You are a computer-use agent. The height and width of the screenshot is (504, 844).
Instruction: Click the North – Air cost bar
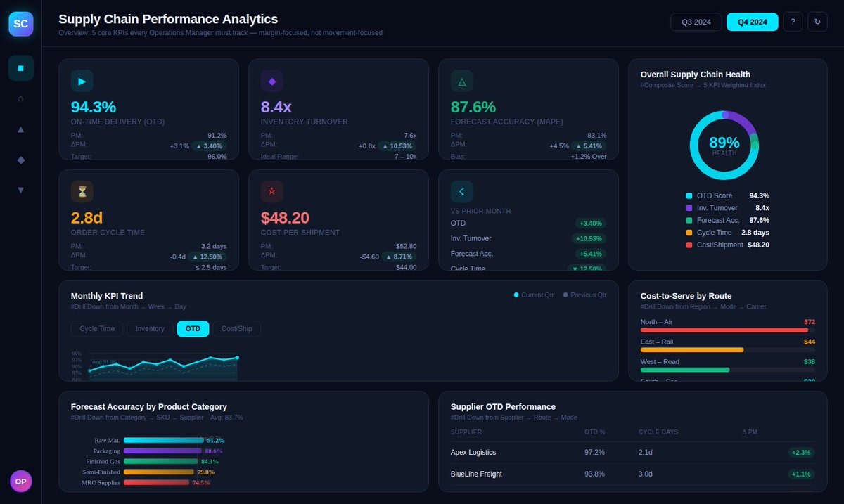pos(724,329)
